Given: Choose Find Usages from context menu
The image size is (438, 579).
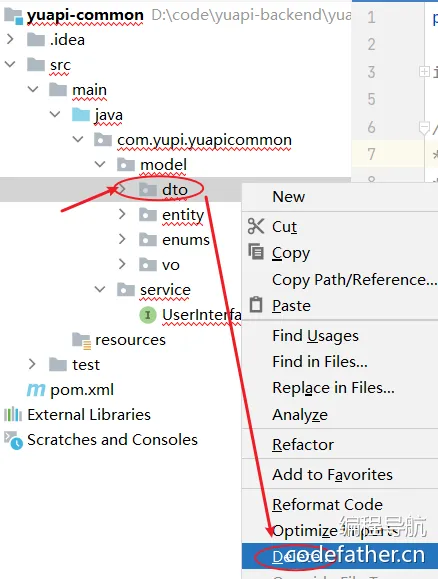Looking at the screenshot, I should click(315, 336).
